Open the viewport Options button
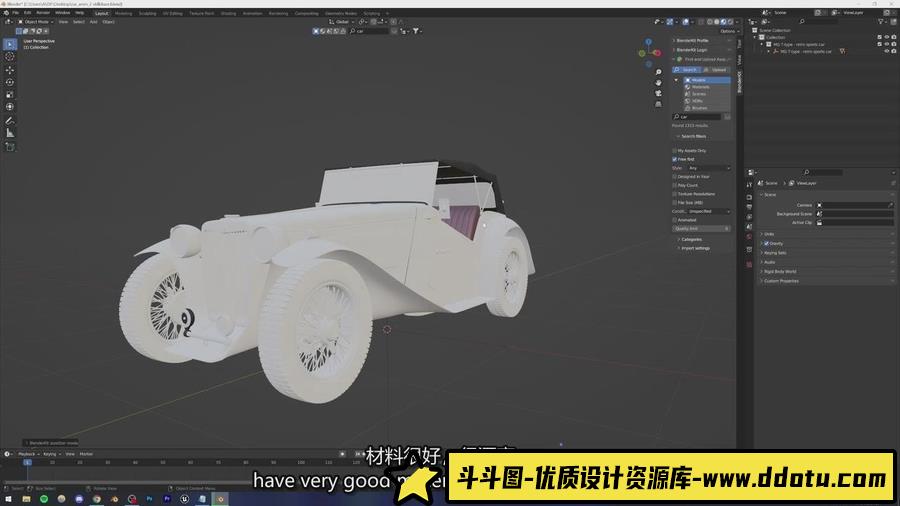 (x=728, y=31)
